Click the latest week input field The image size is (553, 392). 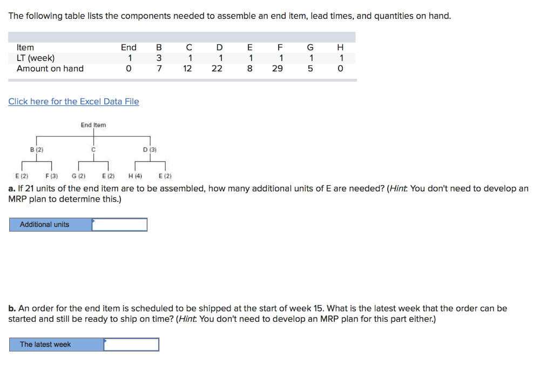tap(132, 344)
